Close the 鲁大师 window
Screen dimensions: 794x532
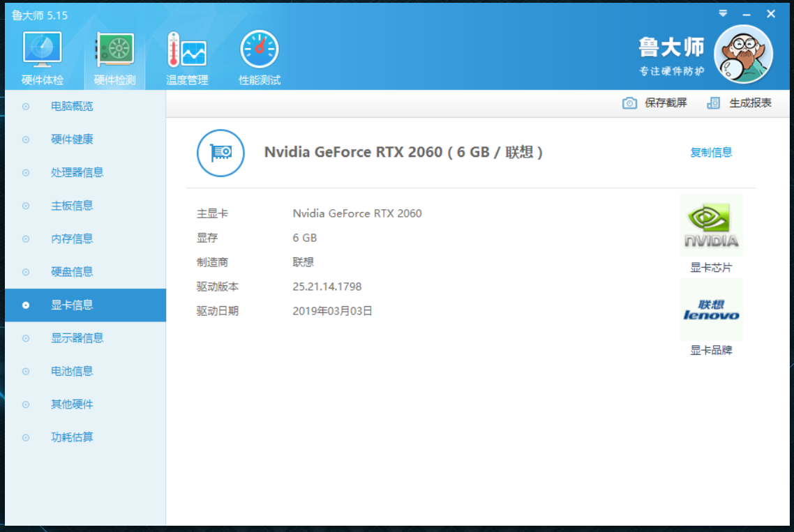click(771, 14)
